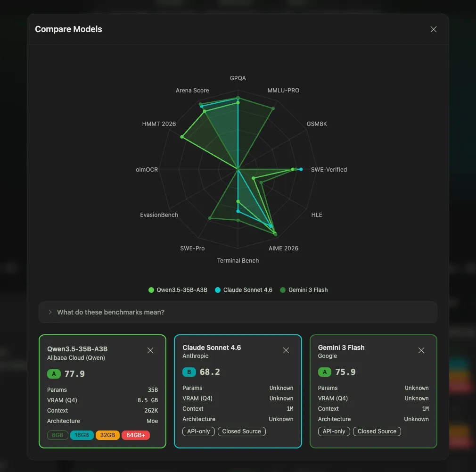Toggle Claude Sonnet 4.6 legend entry
The width and height of the screenshot is (476, 472).
pos(244,290)
